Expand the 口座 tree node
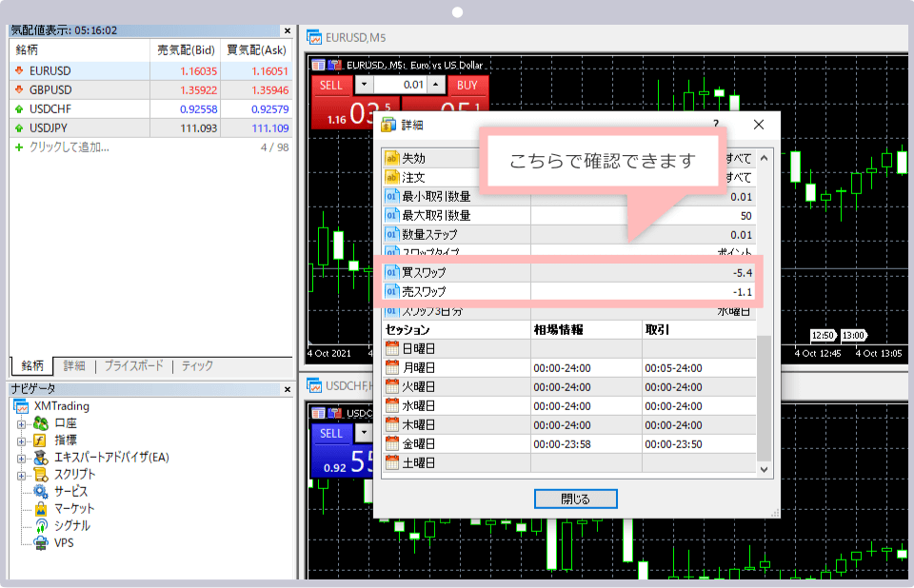 (21, 423)
